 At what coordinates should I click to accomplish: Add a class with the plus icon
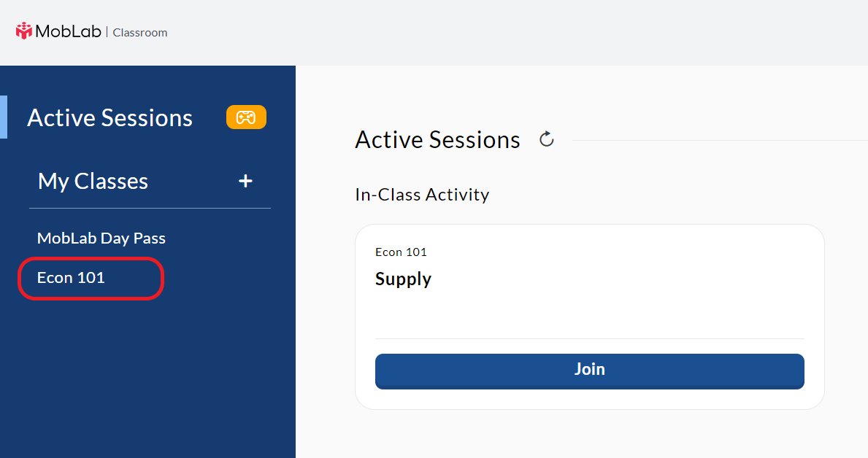[x=245, y=181]
